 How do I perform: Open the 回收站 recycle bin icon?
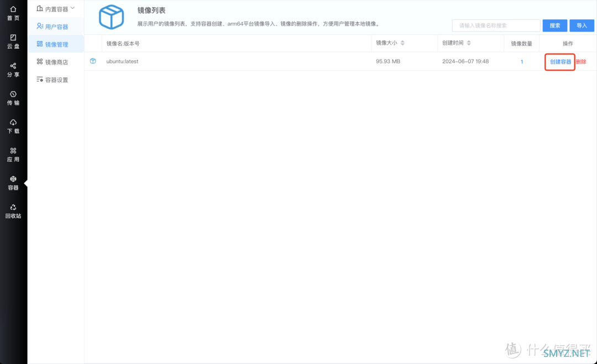point(13,208)
